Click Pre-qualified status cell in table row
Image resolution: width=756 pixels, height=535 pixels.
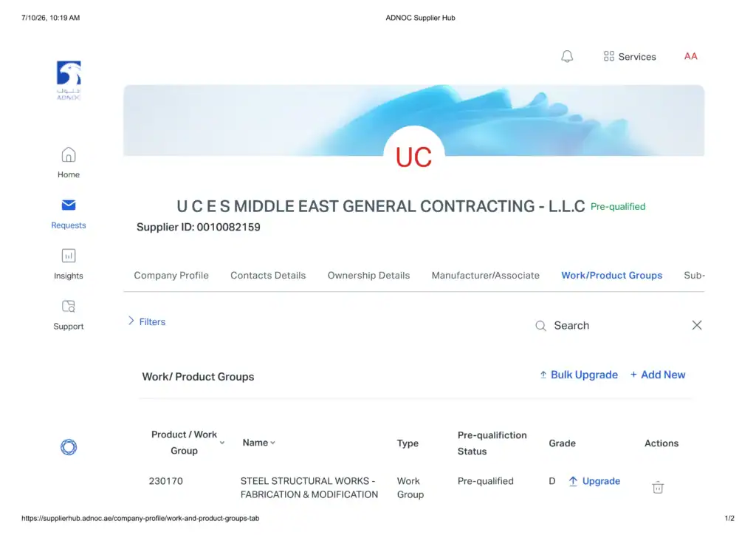coord(486,481)
